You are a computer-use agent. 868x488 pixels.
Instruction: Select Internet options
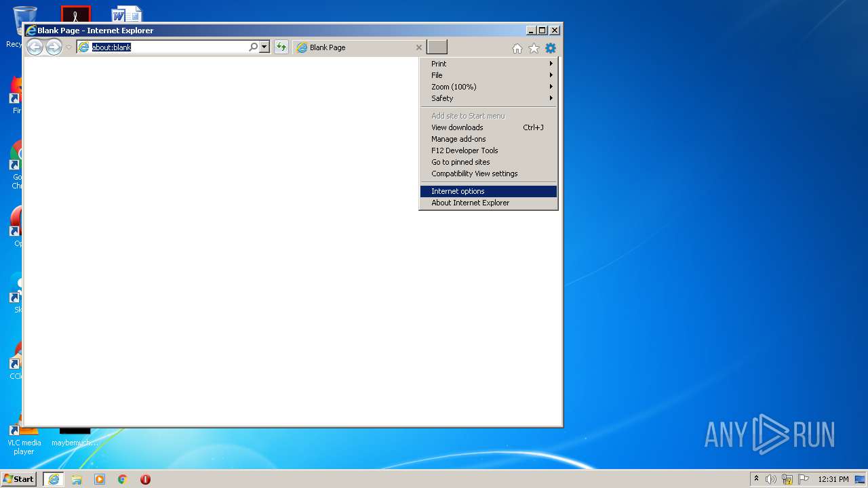488,191
